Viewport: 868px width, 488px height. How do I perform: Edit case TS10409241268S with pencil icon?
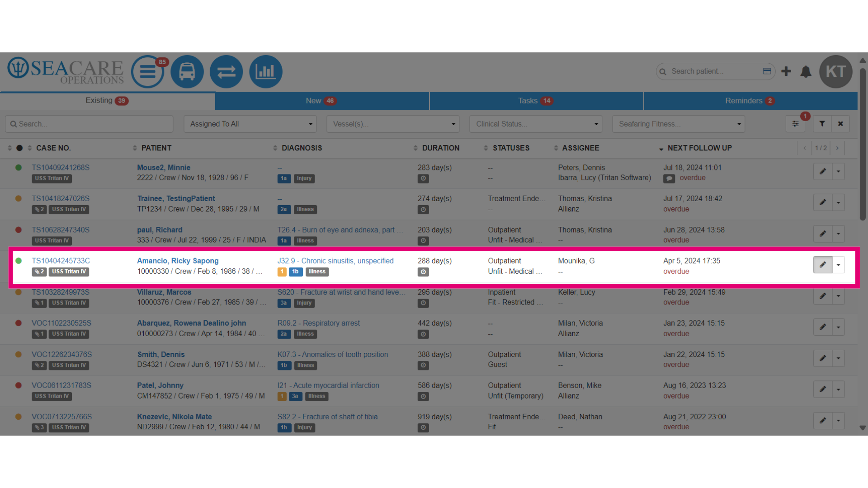click(823, 171)
